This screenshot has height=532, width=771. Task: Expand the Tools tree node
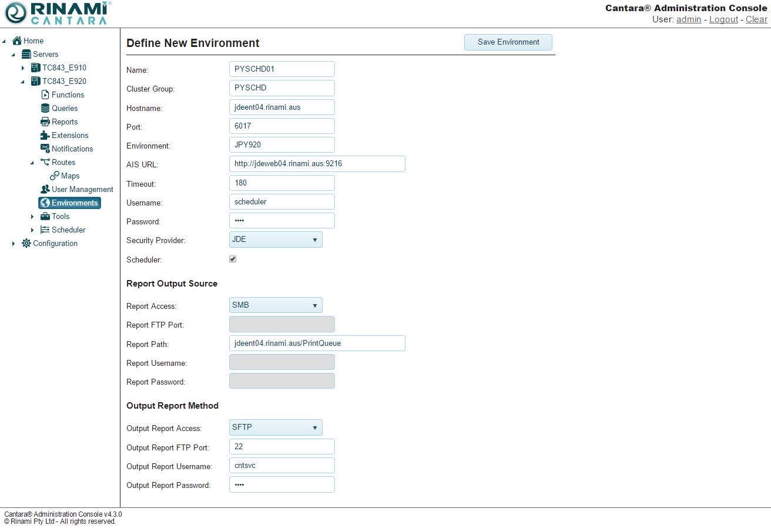click(x=32, y=217)
